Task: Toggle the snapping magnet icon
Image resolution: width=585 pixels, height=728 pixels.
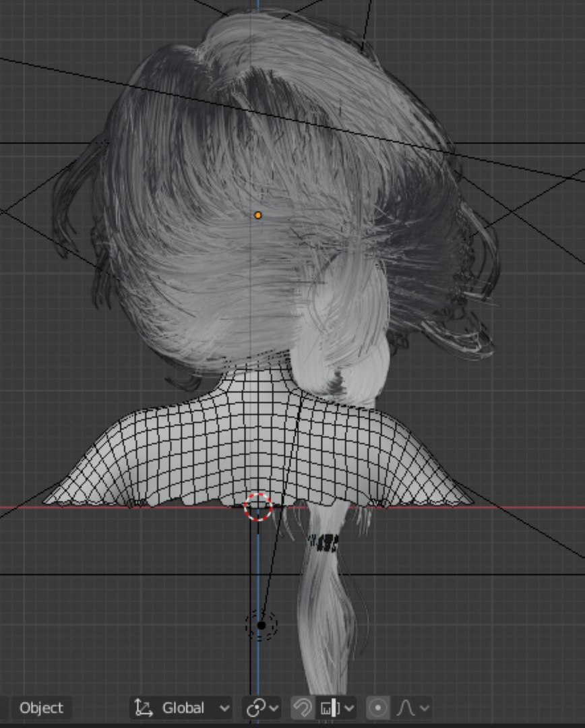Action: pos(303,708)
